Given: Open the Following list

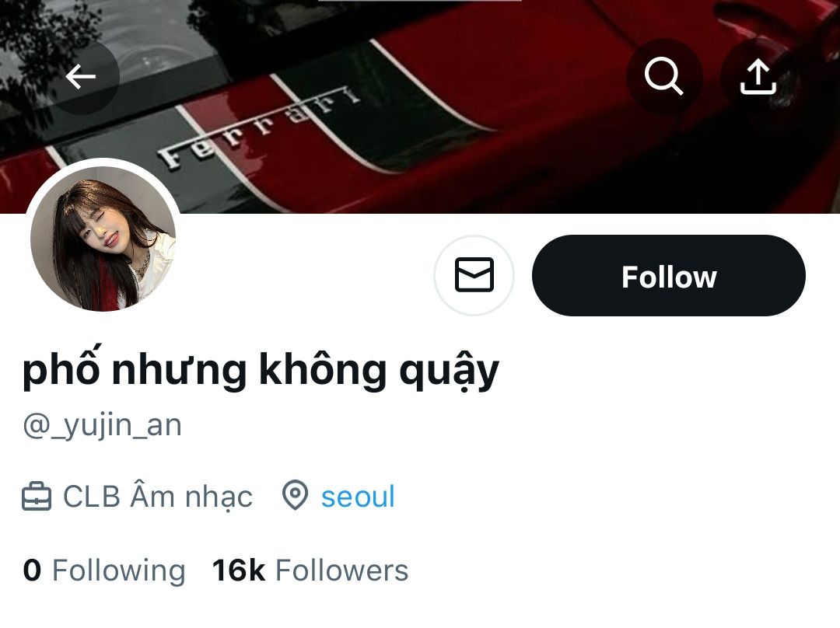Looking at the screenshot, I should point(104,570).
